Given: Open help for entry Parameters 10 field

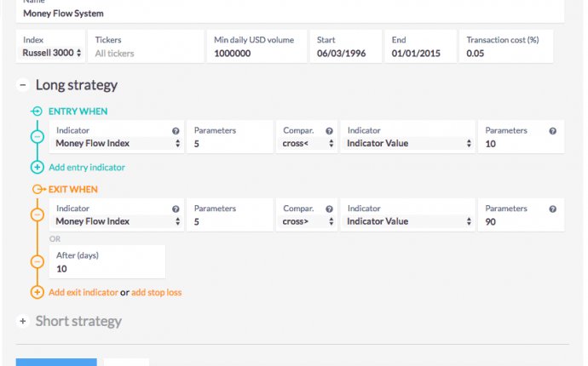Looking at the screenshot, I should pos(553,131).
